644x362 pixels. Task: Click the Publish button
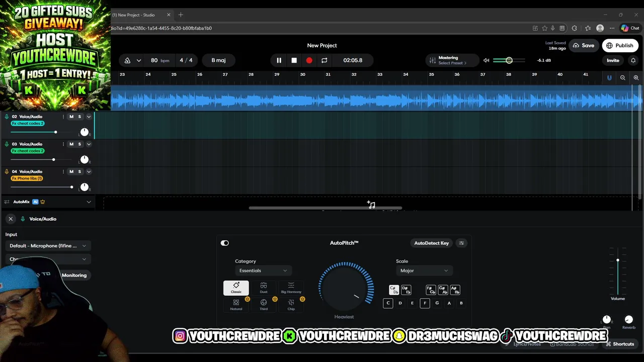coord(620,45)
